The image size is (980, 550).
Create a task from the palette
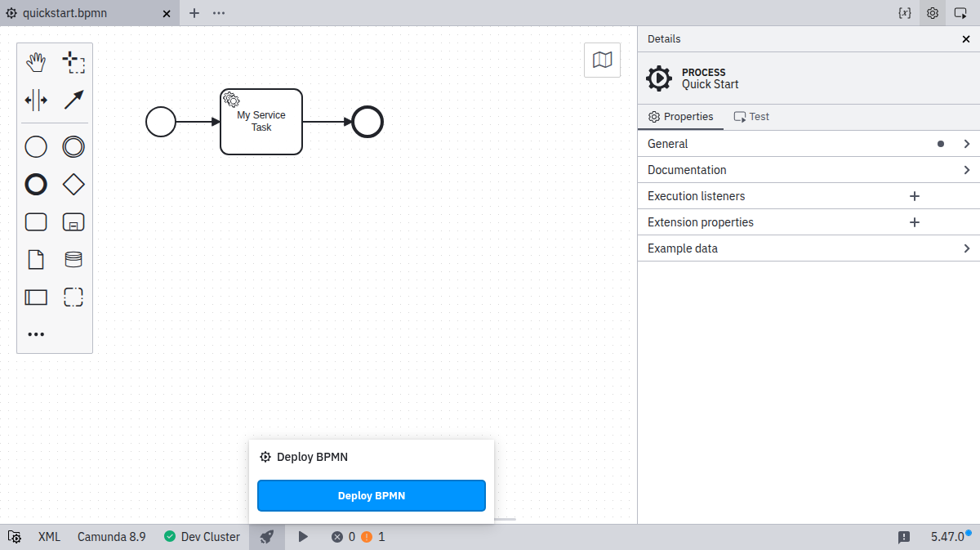[x=36, y=222]
